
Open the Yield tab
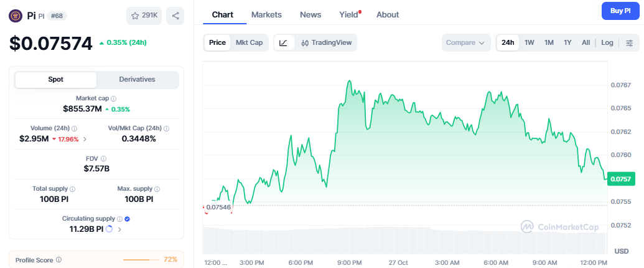pos(348,15)
